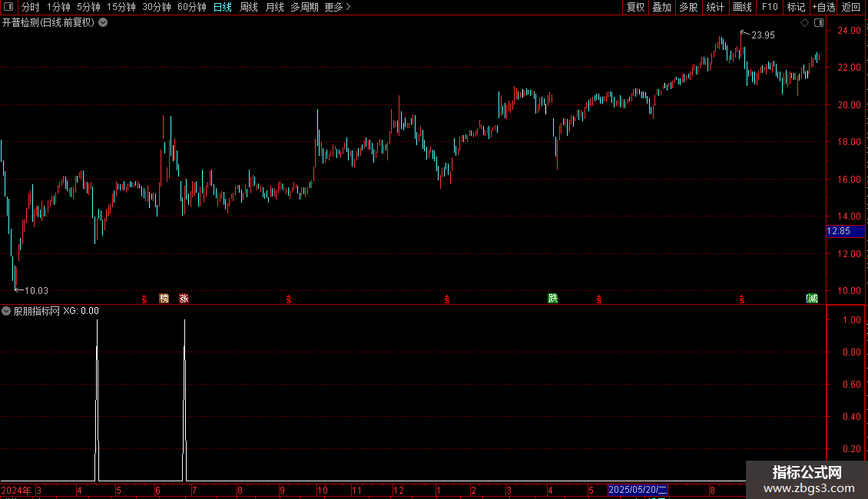Switch to 1分钟 period
Screen dimensions: 868x499
[x=58, y=7]
